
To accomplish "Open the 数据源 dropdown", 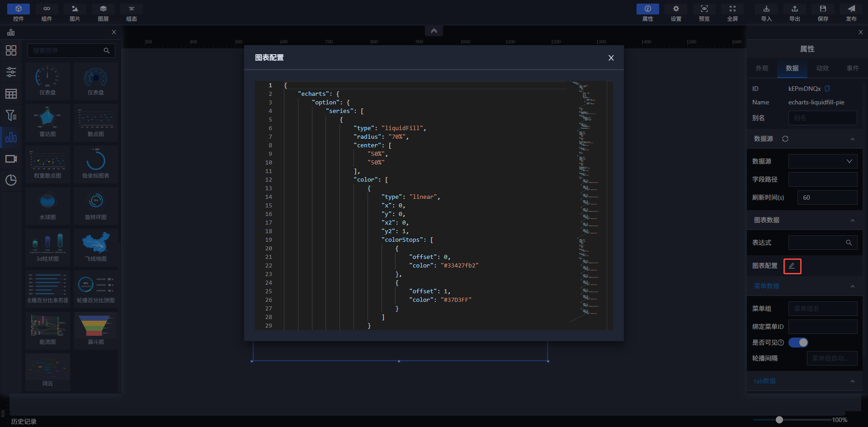I will 822,161.
